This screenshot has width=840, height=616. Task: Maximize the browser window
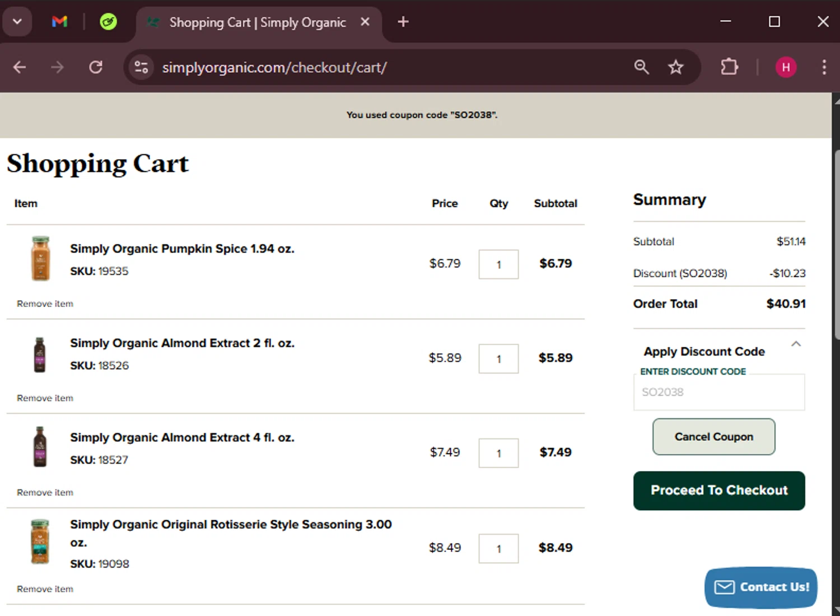[x=774, y=22]
